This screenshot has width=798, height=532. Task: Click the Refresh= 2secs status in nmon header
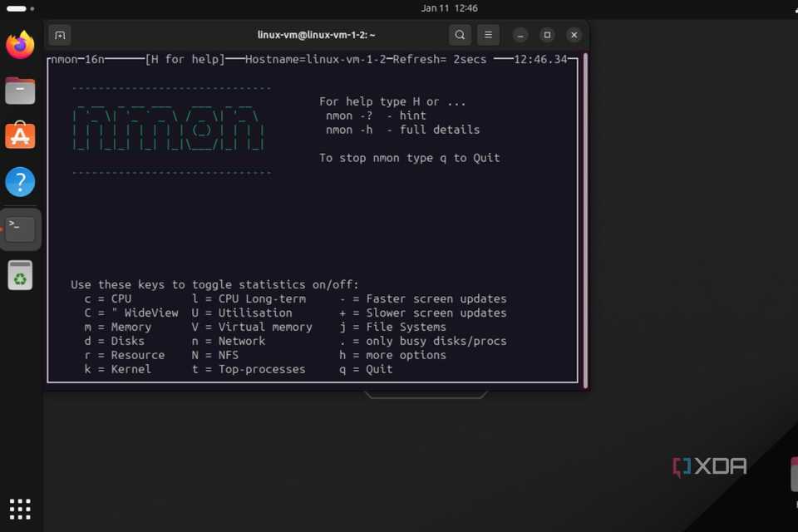pyautogui.click(x=439, y=59)
